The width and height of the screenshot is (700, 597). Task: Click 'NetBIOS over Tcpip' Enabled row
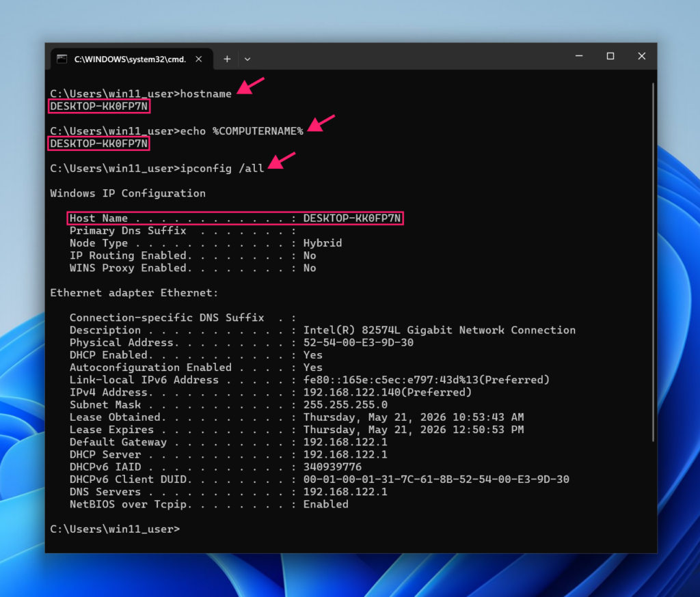click(209, 505)
